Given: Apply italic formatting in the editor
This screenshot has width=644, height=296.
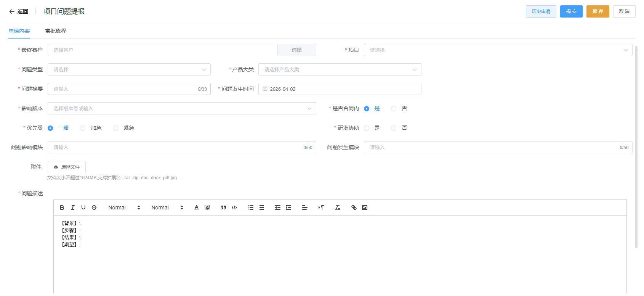Looking at the screenshot, I should (73, 208).
